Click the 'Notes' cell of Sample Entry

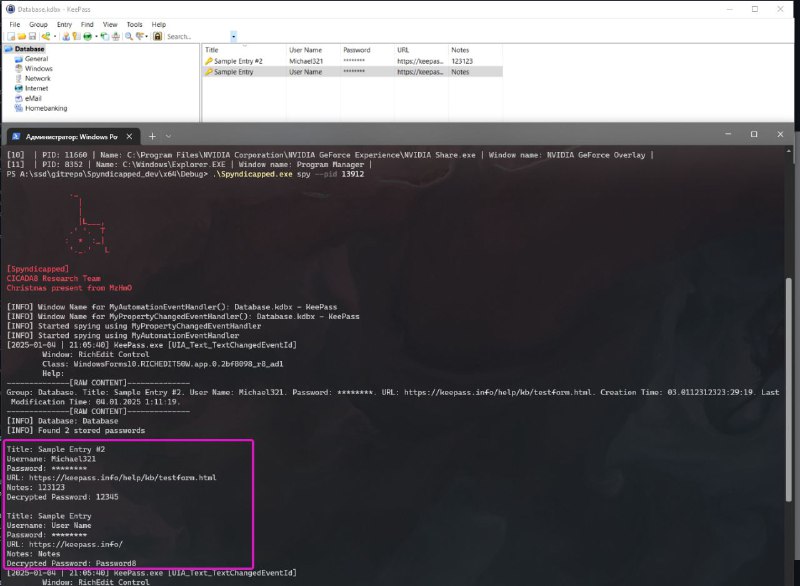pos(460,72)
